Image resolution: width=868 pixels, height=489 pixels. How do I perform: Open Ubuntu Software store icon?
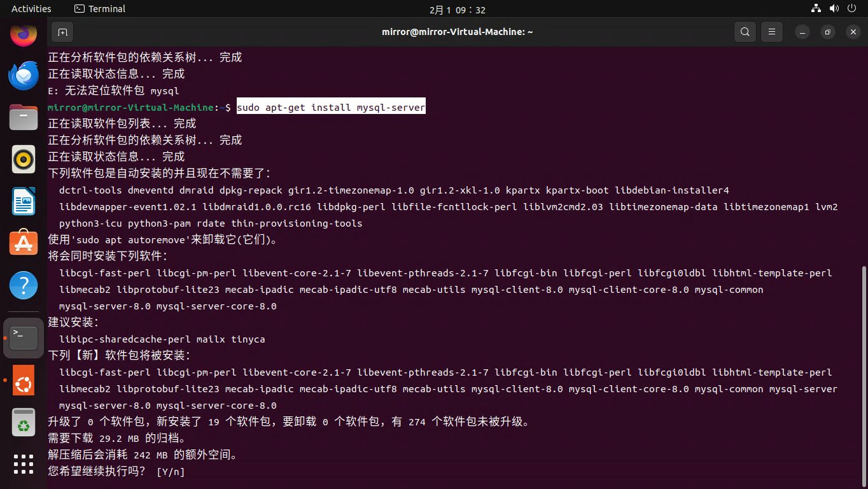[24, 243]
